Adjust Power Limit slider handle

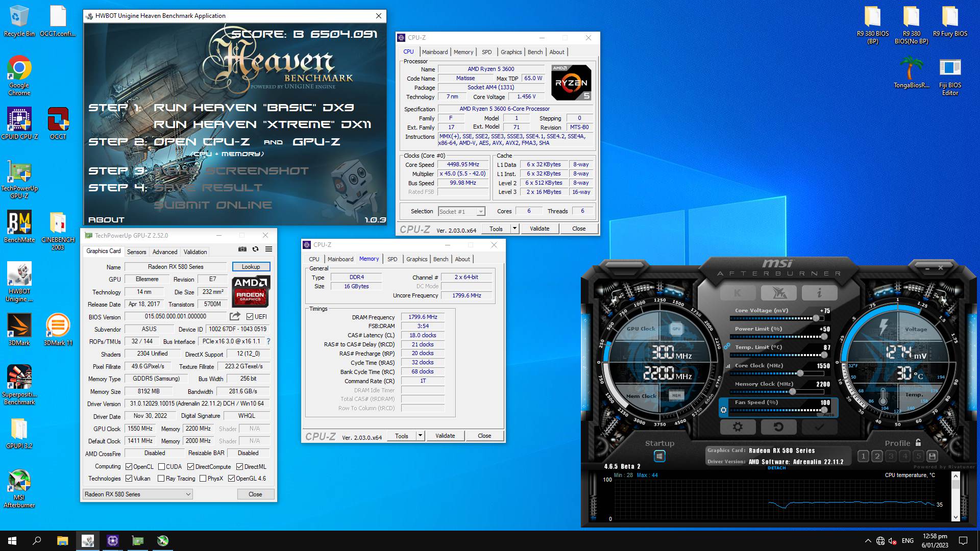point(824,337)
